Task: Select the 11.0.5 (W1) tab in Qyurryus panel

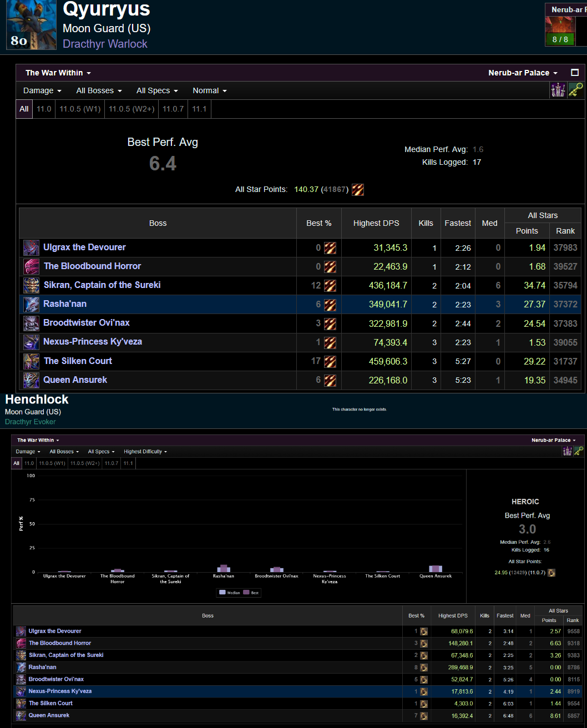Action: [x=80, y=109]
